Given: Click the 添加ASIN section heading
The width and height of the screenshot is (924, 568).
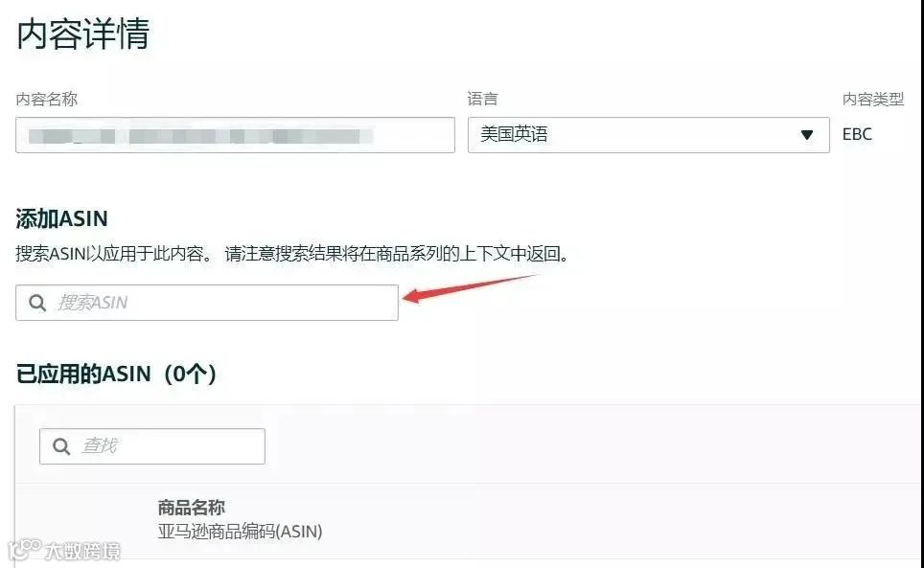Looking at the screenshot, I should click(61, 218).
